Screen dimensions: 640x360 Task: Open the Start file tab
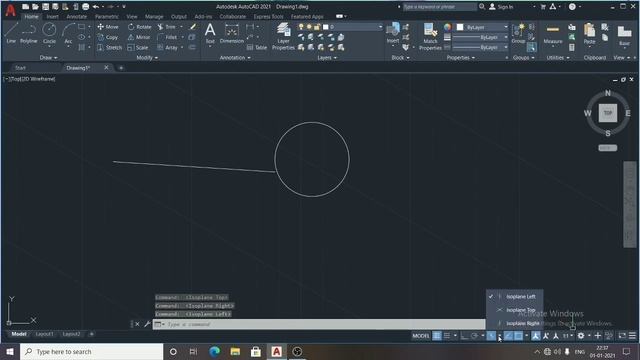[20, 68]
